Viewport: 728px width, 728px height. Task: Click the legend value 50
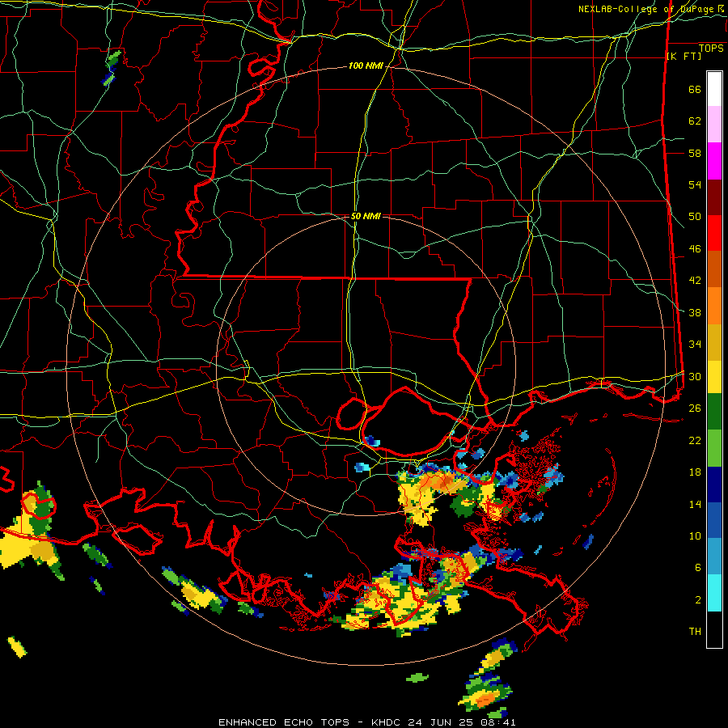click(x=695, y=217)
